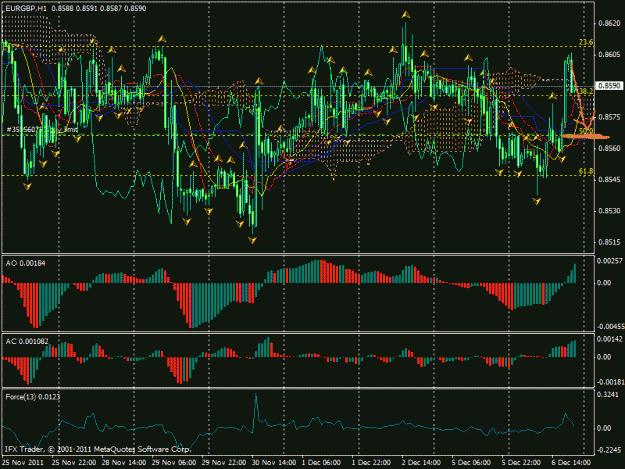Click the 50.0 Fibonacci level label
The height and width of the screenshot is (469, 625).
[586, 131]
